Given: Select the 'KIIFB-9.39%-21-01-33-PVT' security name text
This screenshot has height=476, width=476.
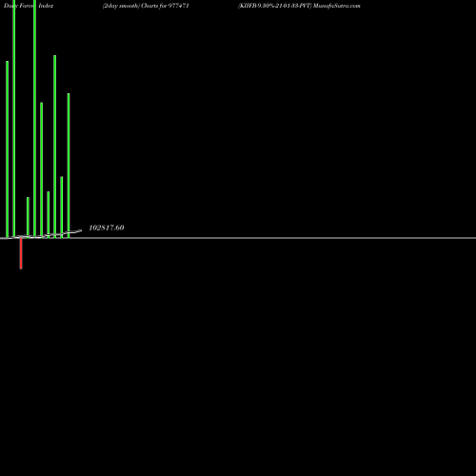Looking at the screenshot, I should (275, 6).
